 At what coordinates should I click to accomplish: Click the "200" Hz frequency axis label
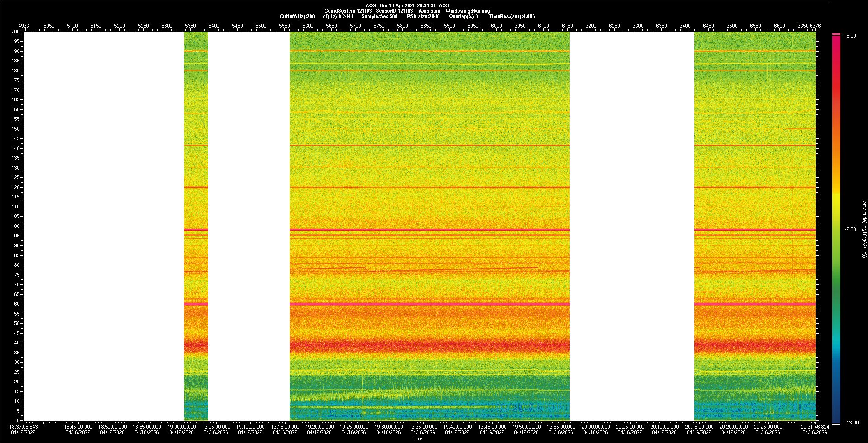[x=16, y=32]
